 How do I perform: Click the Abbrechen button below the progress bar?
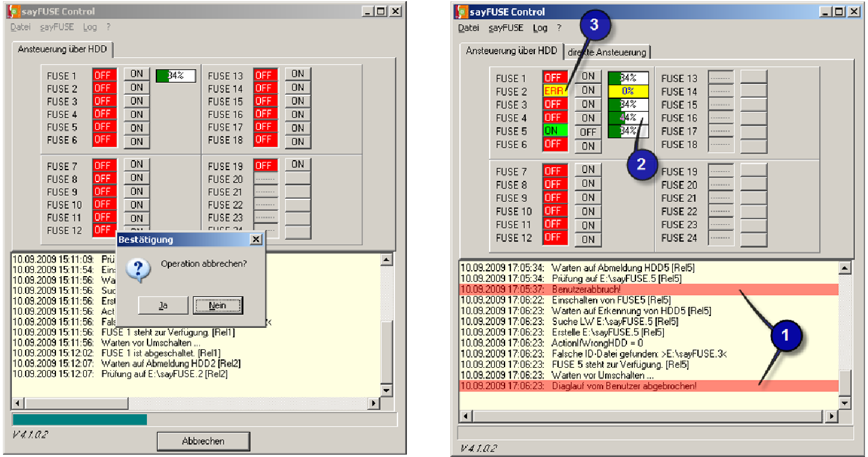pyautogui.click(x=203, y=441)
